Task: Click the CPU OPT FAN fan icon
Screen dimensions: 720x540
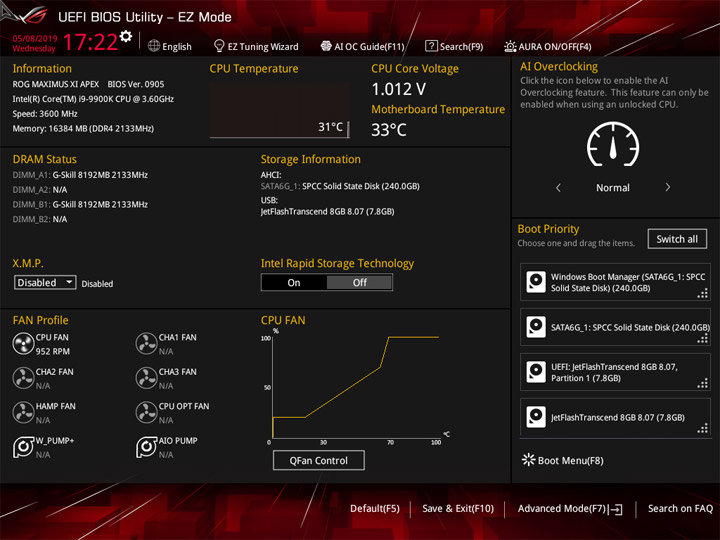Action: 146,412
